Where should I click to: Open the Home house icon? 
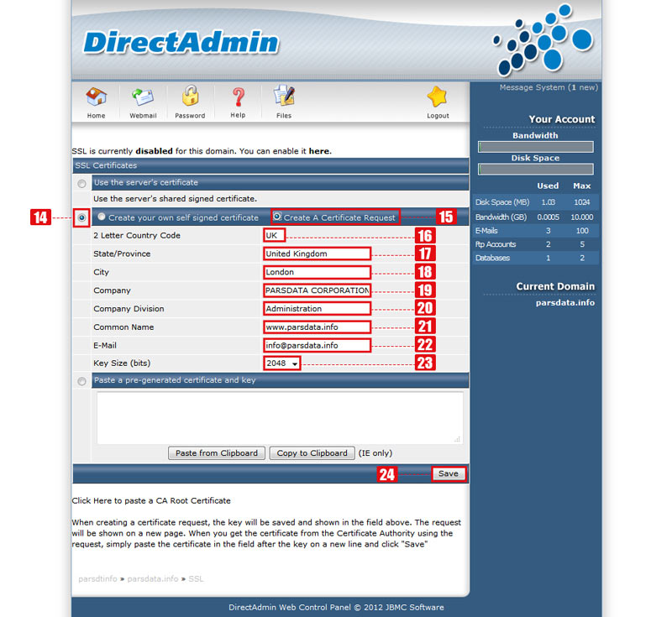96,97
